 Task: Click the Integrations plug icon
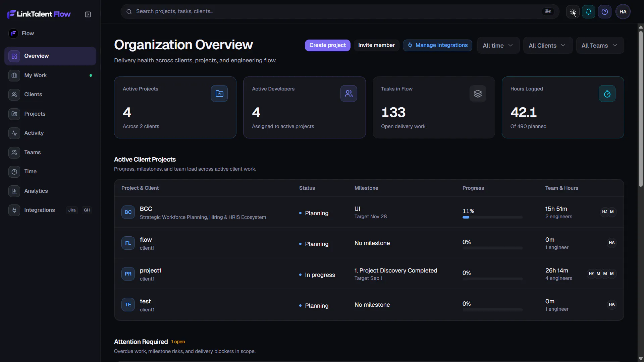point(14,210)
